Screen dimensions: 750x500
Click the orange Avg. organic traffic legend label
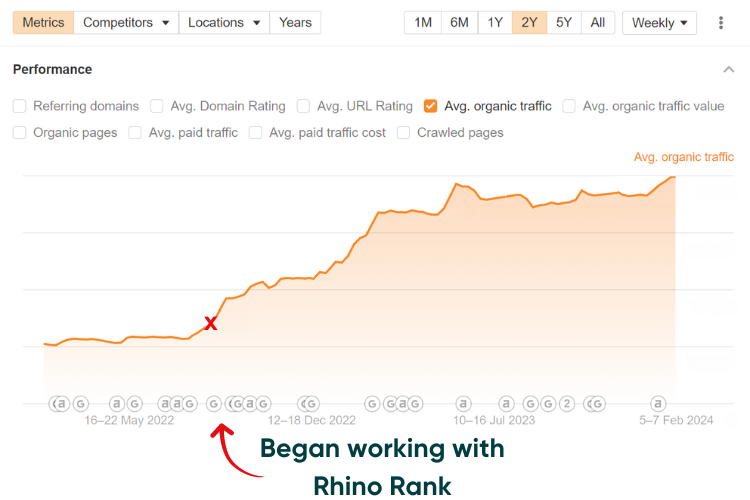point(684,157)
